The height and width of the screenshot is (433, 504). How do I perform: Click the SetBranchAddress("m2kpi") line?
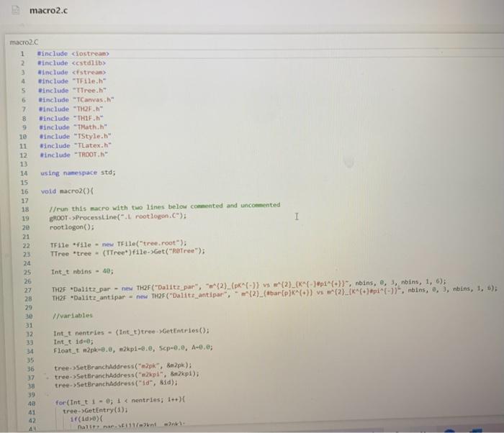[127, 375]
